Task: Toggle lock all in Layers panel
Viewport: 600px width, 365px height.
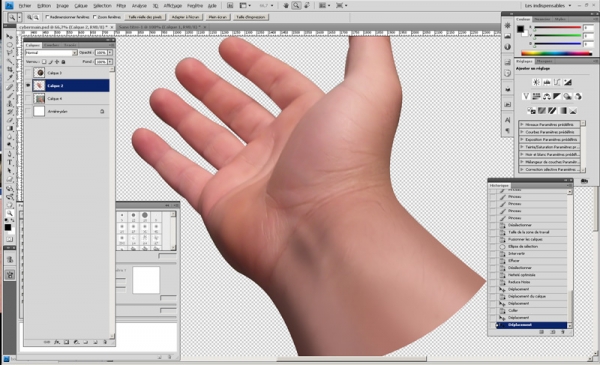Action: (64, 62)
